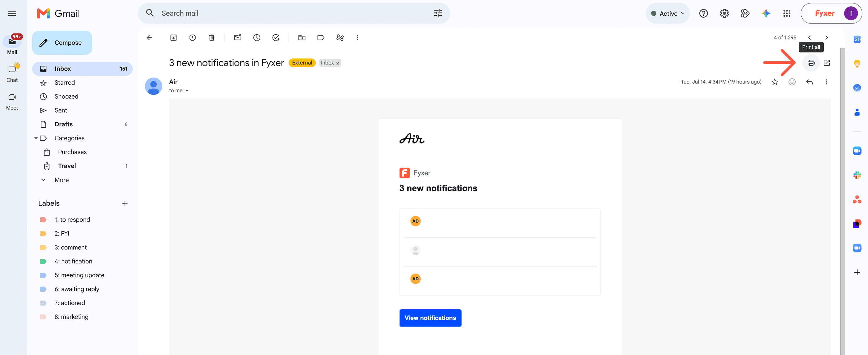The image size is (868, 355).
Task: Delete this email with the trash icon
Action: pos(212,38)
